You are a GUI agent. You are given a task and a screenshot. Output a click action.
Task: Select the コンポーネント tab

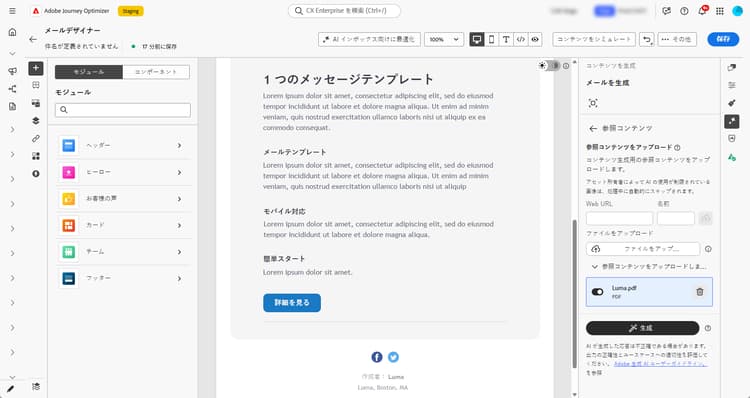[156, 72]
